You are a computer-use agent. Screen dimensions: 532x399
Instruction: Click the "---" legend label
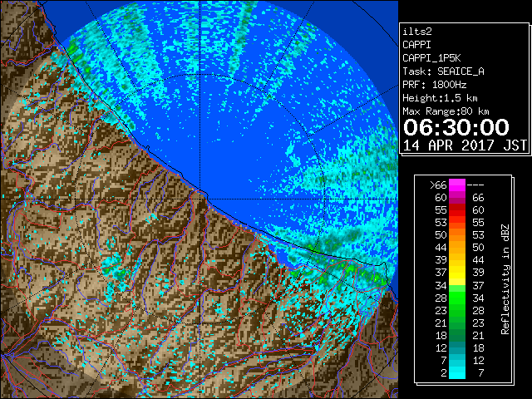point(475,185)
